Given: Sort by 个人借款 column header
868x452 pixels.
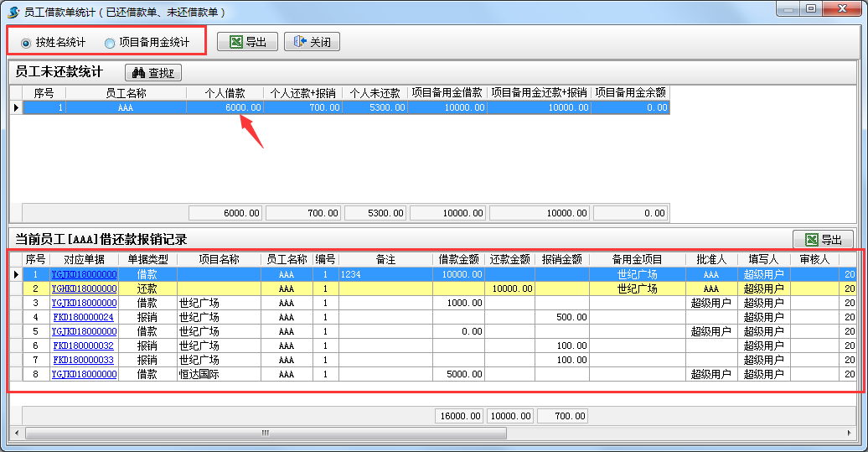Looking at the screenshot, I should [x=225, y=93].
